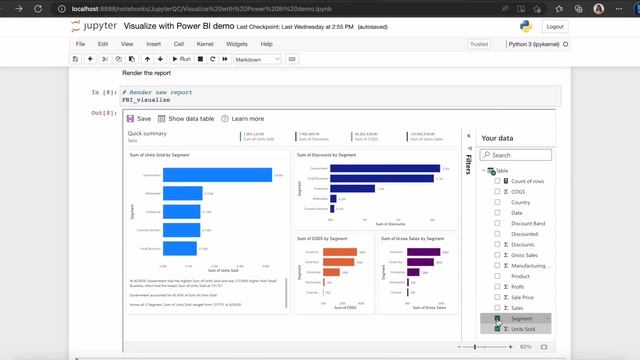Click the Trusted notebook indicator

coord(479,44)
